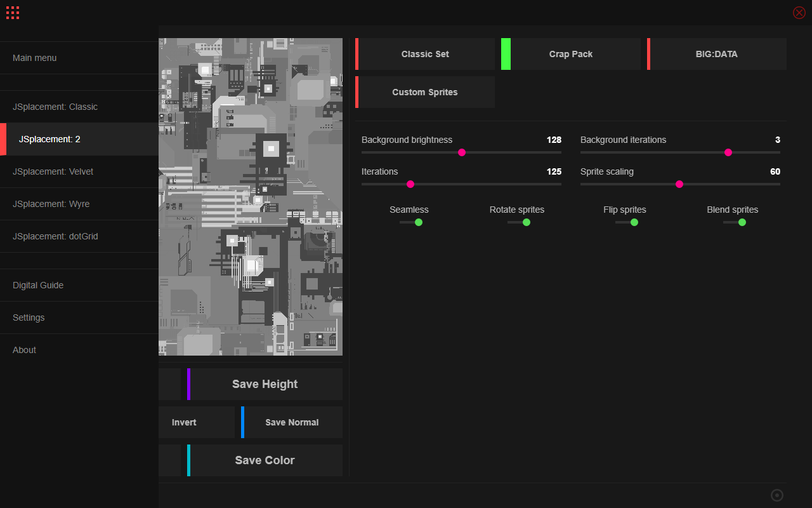The width and height of the screenshot is (812, 508).
Task: Toggle the Rotate sprites switch
Action: click(x=519, y=222)
